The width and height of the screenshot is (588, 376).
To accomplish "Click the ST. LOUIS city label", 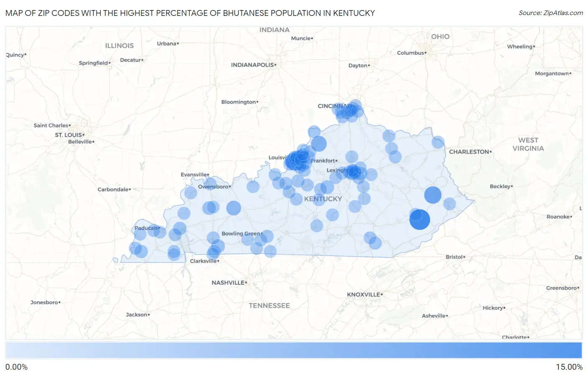I will 69,135.
